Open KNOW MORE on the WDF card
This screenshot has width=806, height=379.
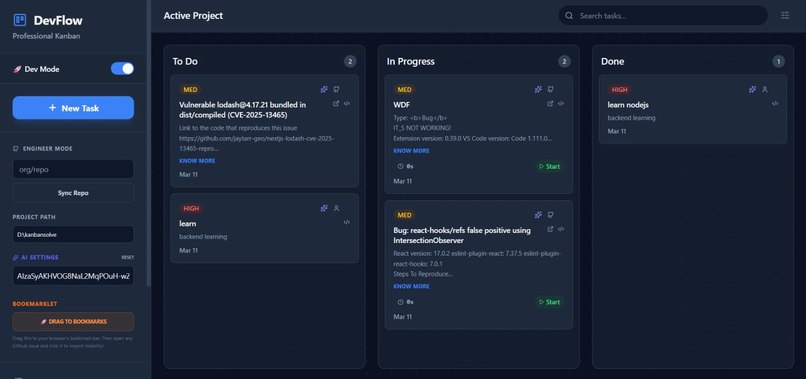click(x=411, y=151)
